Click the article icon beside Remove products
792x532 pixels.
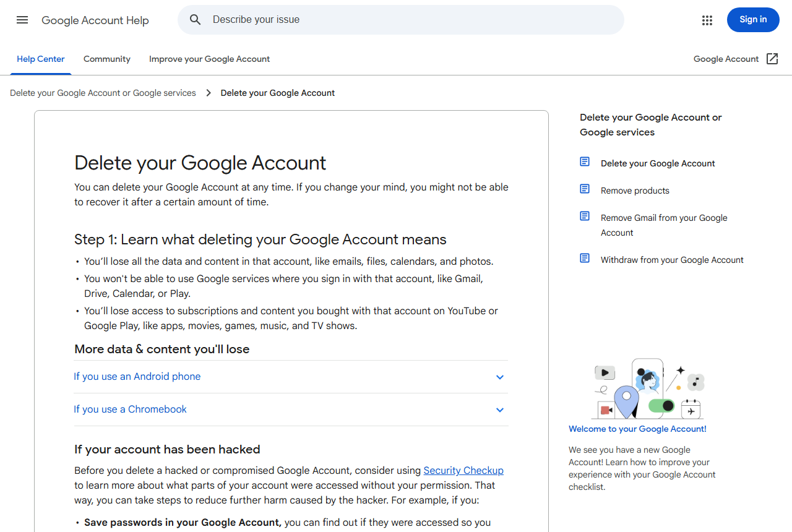click(585, 189)
